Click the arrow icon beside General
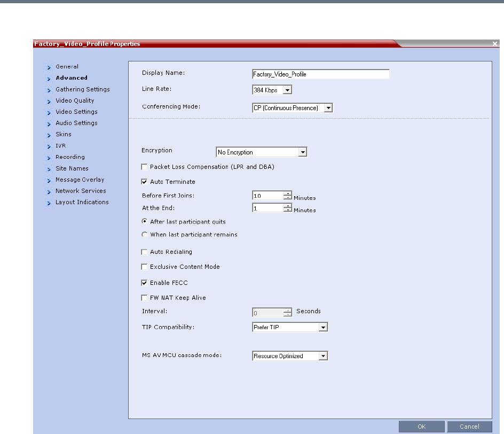 tap(49, 67)
